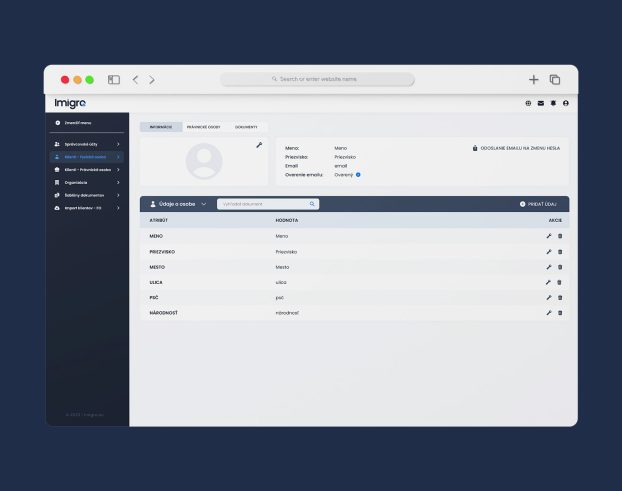The image size is (622, 491).
Task: Show the browser tab overview icon
Action: (555, 80)
